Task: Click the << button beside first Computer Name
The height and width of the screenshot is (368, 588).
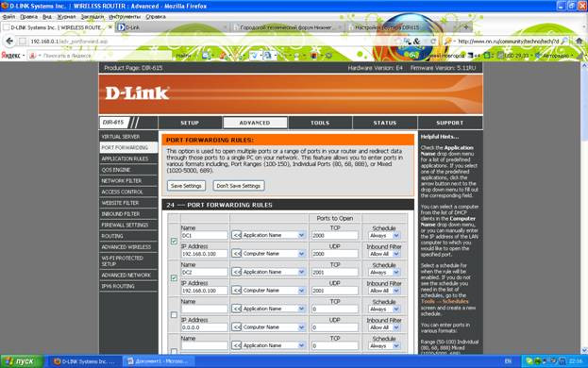Action: coord(236,254)
